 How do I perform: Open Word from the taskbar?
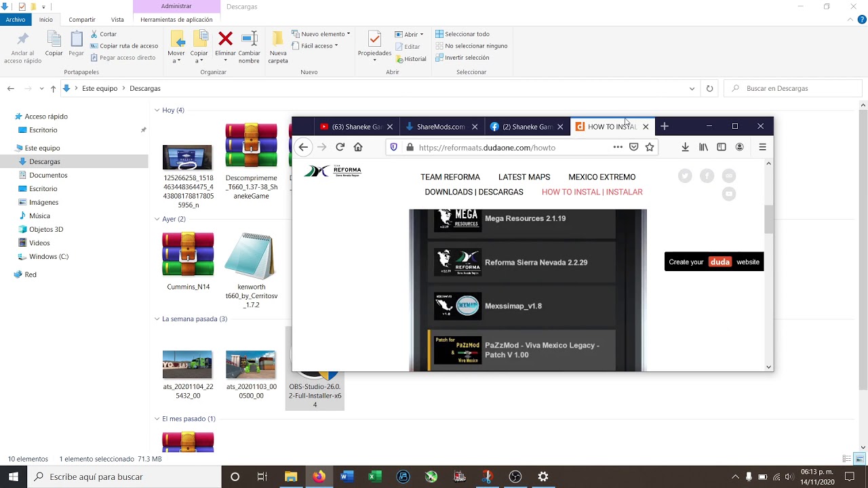(x=347, y=476)
